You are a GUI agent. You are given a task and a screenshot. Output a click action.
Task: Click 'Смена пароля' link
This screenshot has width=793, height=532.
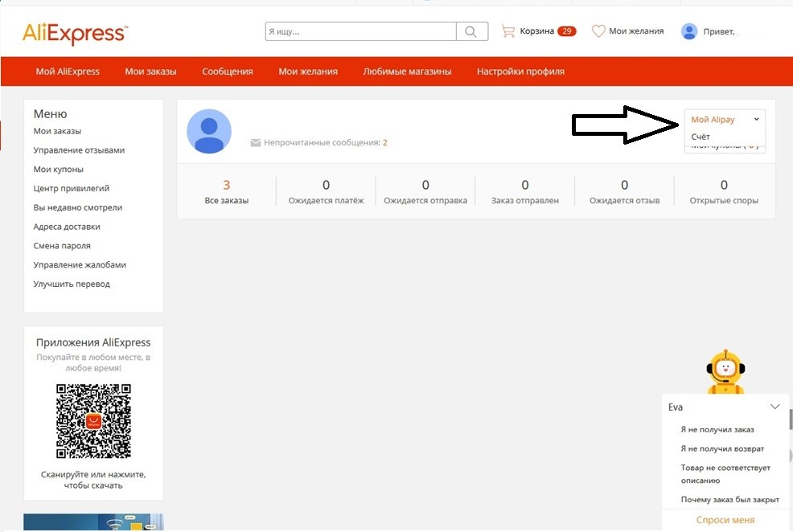pyautogui.click(x=62, y=246)
